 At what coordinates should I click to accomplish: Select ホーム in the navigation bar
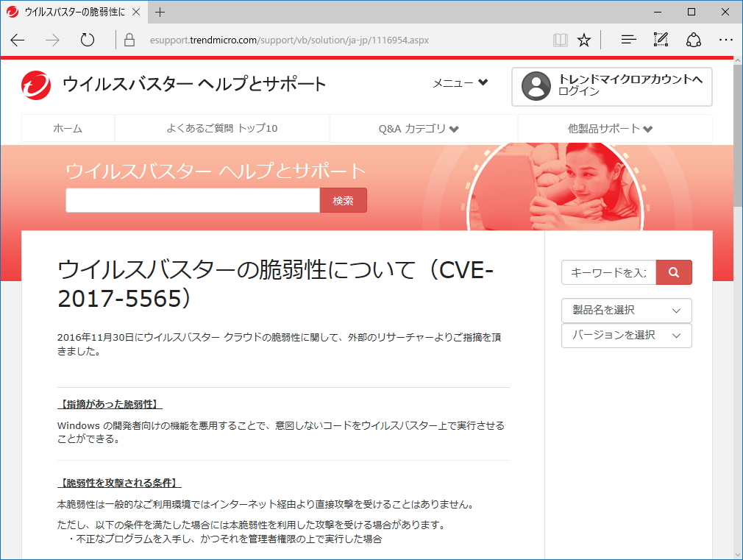(x=68, y=128)
